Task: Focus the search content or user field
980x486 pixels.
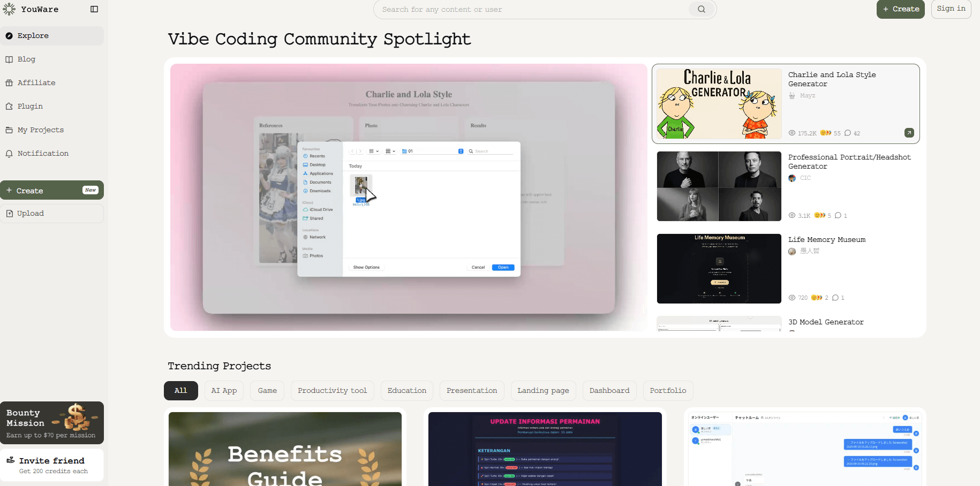Action: coord(530,10)
